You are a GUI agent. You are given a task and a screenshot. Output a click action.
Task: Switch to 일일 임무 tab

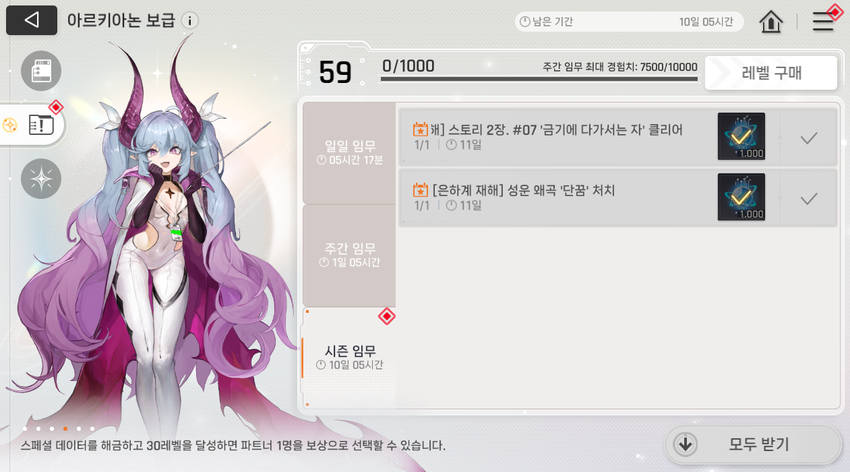350,153
